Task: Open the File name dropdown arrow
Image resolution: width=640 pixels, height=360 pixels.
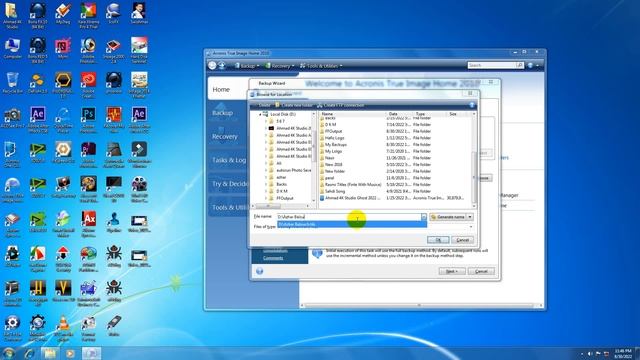Action: 424,217
